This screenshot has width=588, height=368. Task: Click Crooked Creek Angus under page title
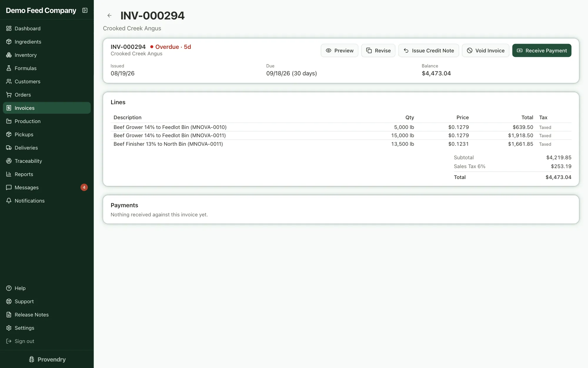point(132,29)
